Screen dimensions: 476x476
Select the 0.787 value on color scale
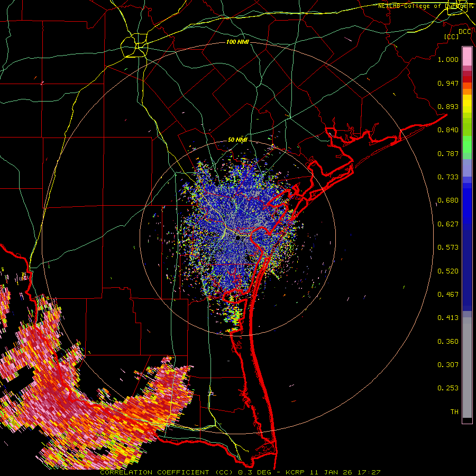(448, 153)
